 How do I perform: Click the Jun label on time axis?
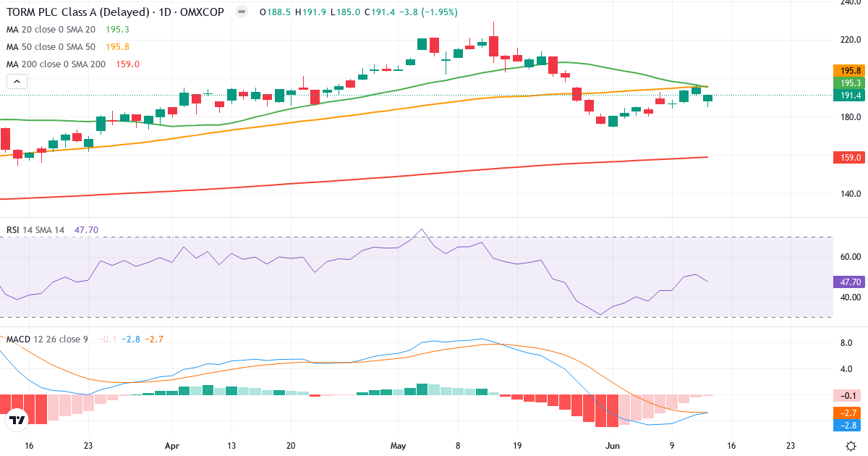pyautogui.click(x=612, y=446)
